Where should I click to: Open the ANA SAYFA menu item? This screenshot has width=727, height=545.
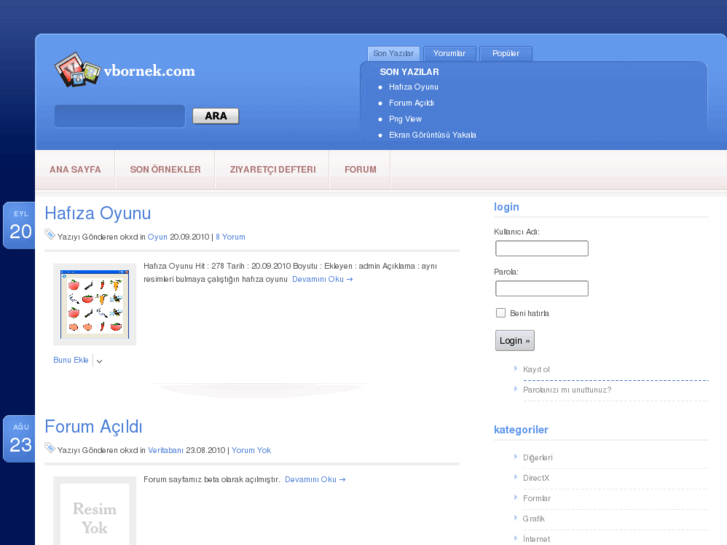pyautogui.click(x=75, y=169)
